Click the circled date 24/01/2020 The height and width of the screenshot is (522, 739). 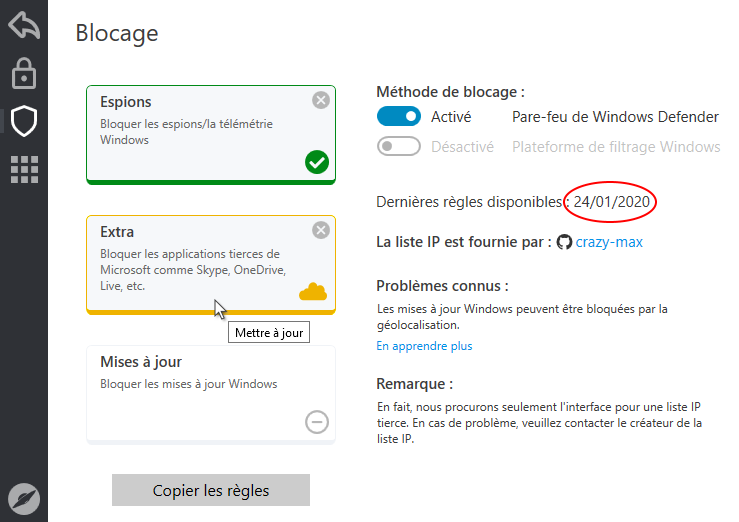[612, 202]
